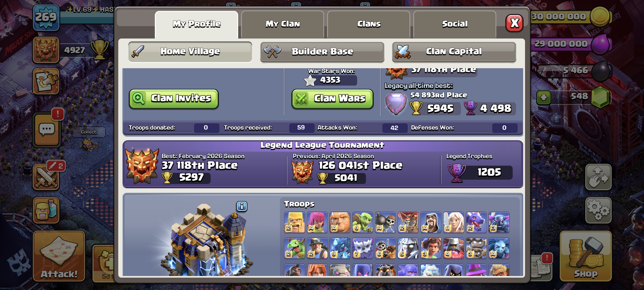Open the helper and builder icon

[46, 81]
